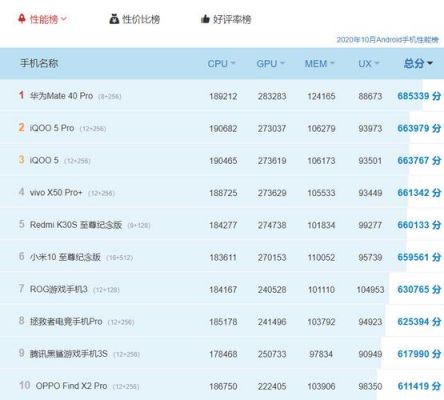Sort by the 总分 column header

[x=418, y=63]
